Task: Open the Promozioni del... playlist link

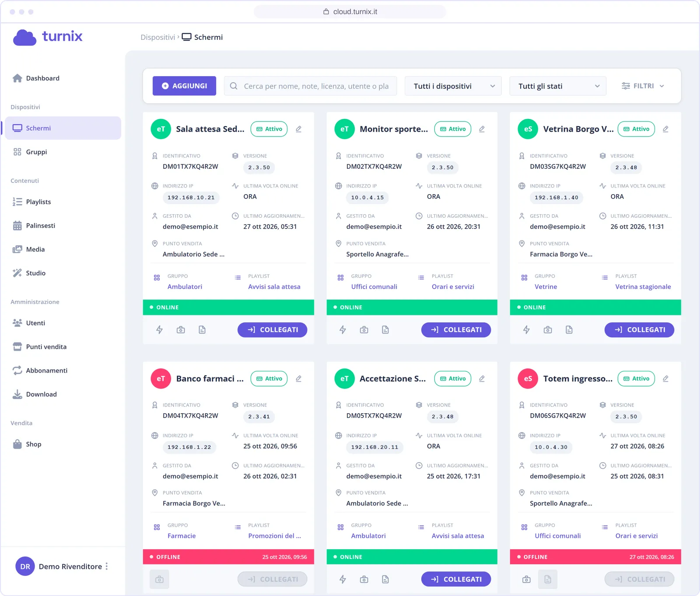Action: pos(275,536)
